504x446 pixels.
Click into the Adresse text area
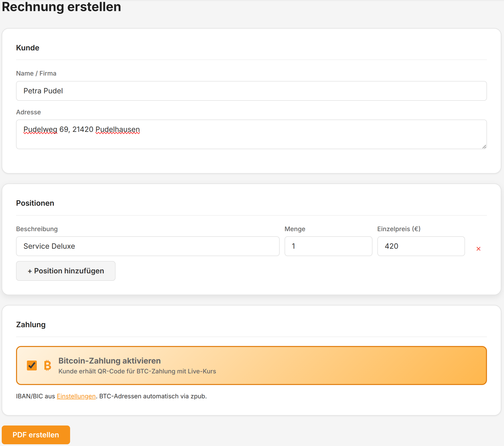pyautogui.click(x=251, y=138)
